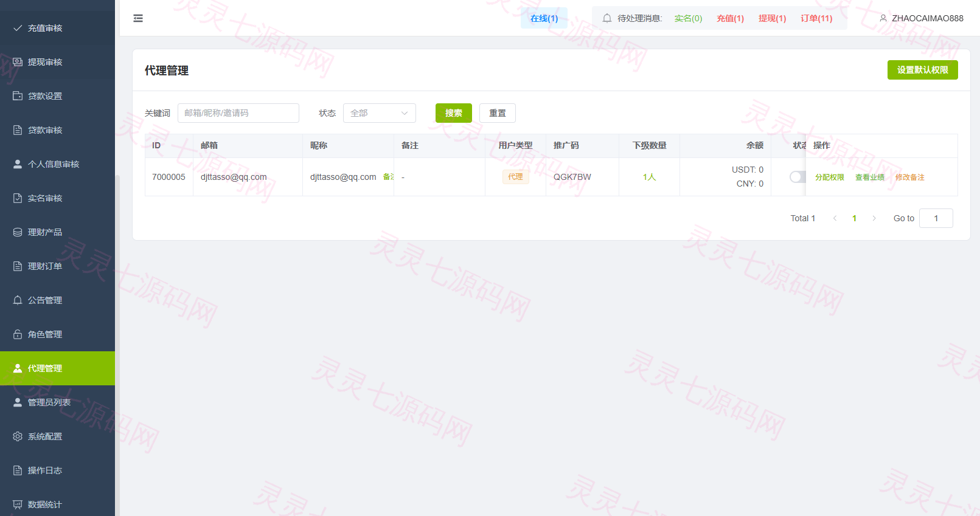Viewport: 980px width, 516px height.
Task: Click the 理财产品 coins icon
Action: 18,232
